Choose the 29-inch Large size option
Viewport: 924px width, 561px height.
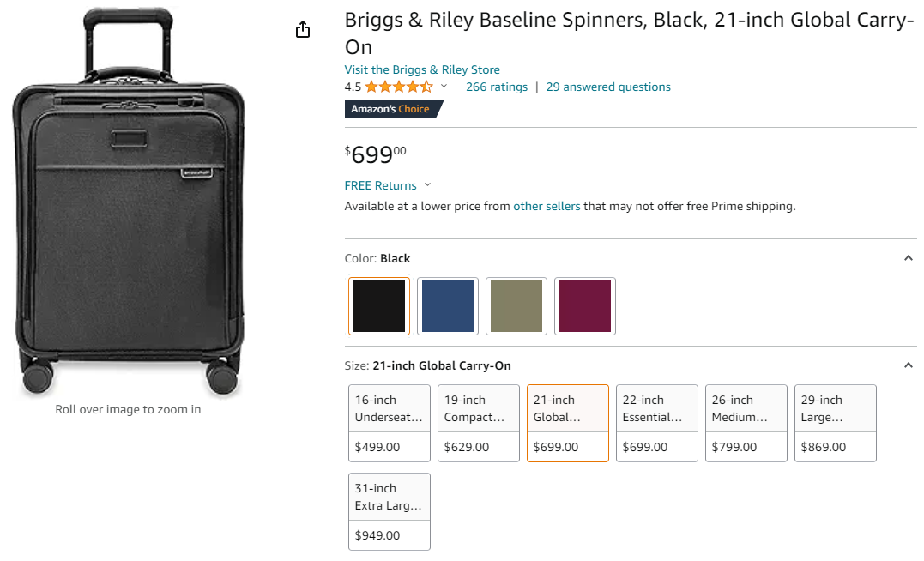(836, 424)
